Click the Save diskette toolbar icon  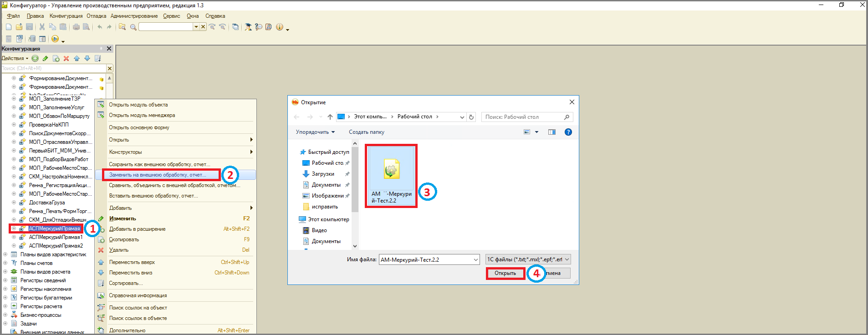click(x=30, y=27)
